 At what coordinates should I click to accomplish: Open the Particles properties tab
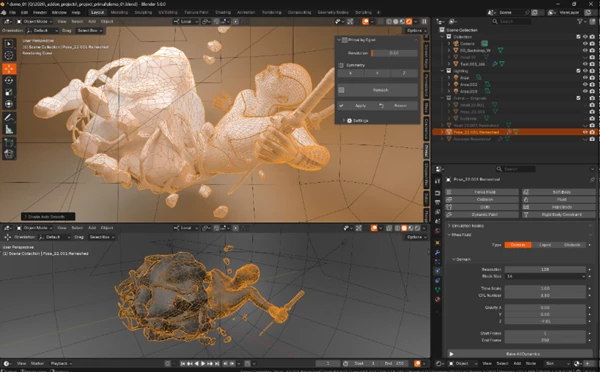[437, 262]
